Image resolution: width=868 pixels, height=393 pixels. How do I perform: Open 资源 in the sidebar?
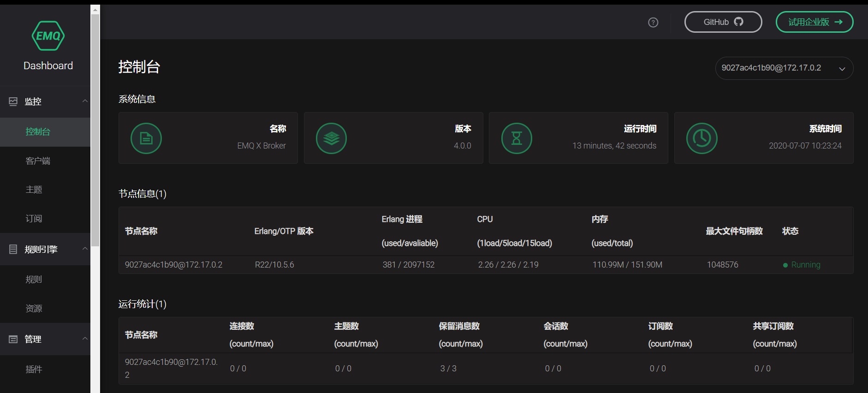coord(45,309)
